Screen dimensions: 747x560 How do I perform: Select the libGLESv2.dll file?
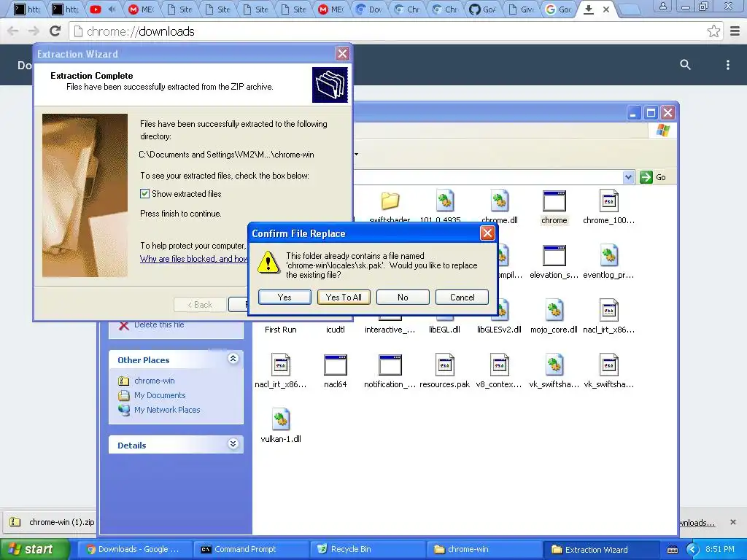(x=499, y=330)
